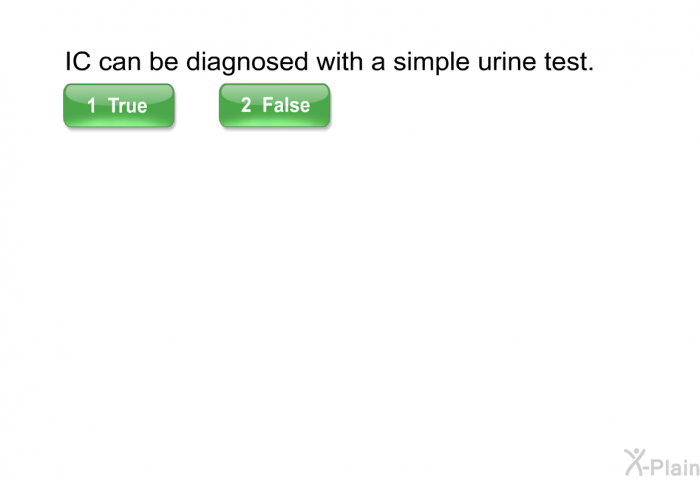Click the word urine in the statement
The image size is (700, 480).
coord(507,62)
